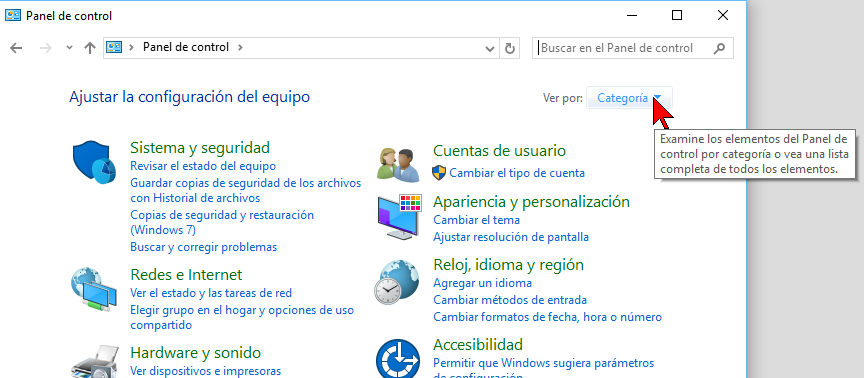Image resolution: width=864 pixels, height=378 pixels.
Task: Click Cambiar métodos de entrada
Action: [x=510, y=300]
